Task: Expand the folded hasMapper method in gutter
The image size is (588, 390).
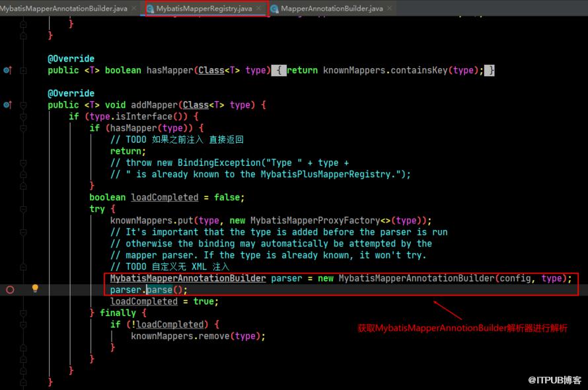Action: 23,70
